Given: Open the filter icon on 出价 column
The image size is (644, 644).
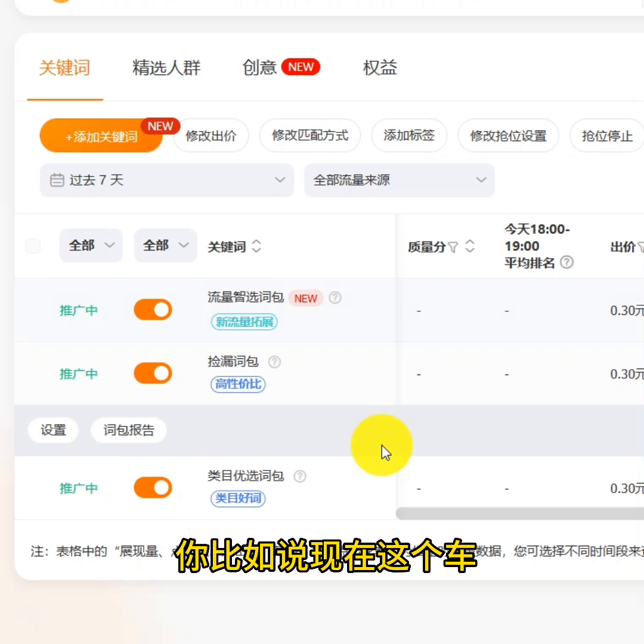Looking at the screenshot, I should (x=641, y=246).
